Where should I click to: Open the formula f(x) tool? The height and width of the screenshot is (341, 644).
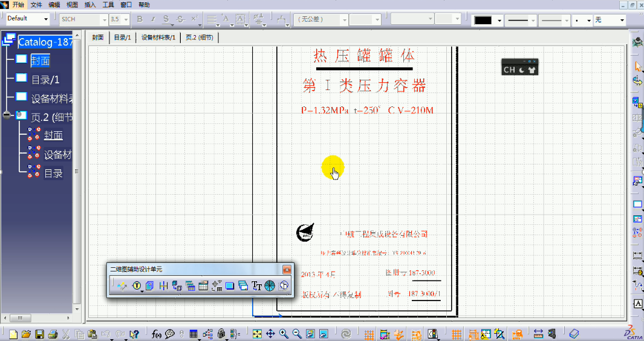coord(157,334)
